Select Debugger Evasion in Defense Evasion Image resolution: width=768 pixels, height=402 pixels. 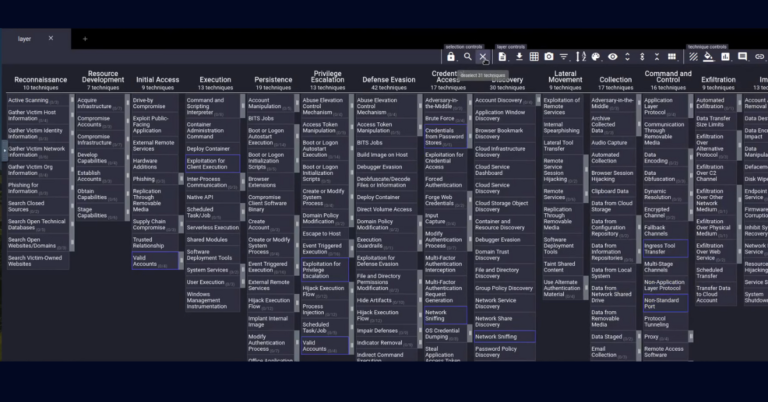[x=386, y=167]
